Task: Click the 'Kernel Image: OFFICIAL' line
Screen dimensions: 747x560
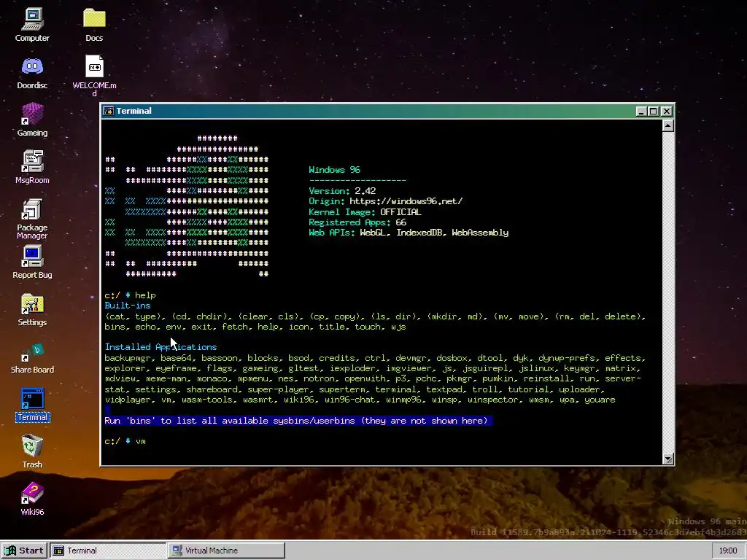Action: 365,212
